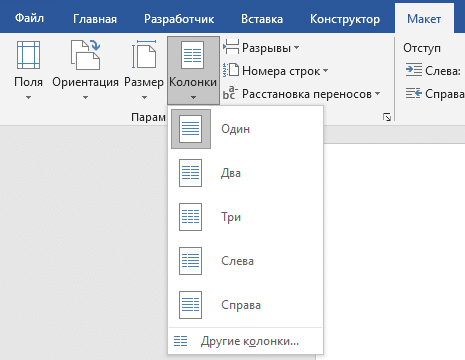This screenshot has height=360, width=465.
Task: Expand the Размер dropdown arrow
Action: 144,98
